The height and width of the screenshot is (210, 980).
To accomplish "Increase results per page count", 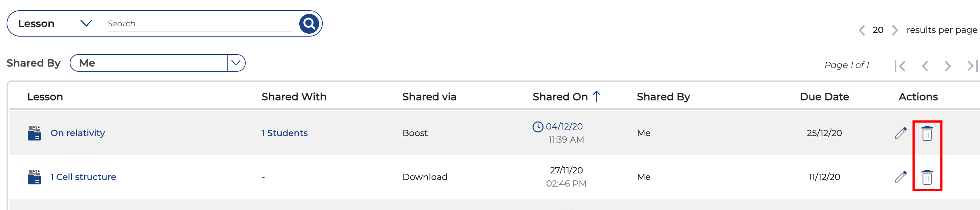I will [x=895, y=30].
